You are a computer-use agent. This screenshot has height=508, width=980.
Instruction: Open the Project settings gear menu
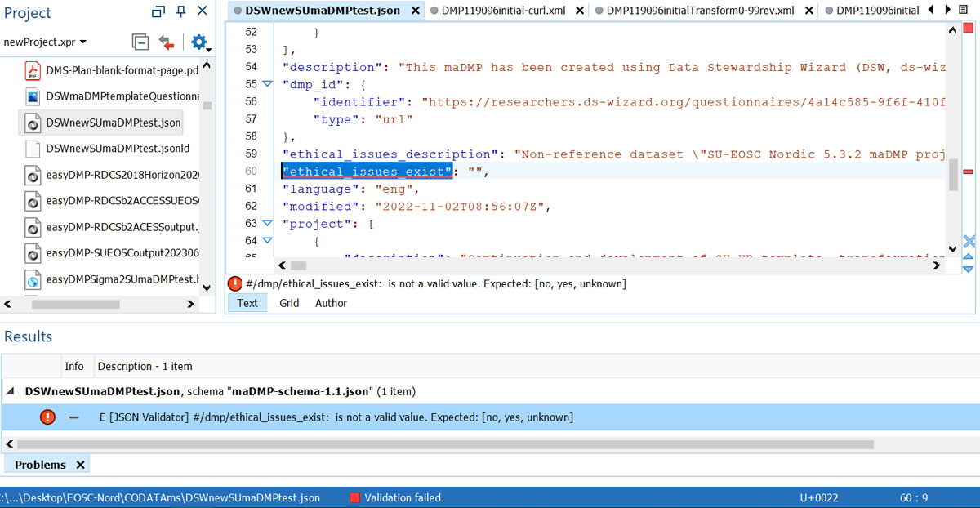(199, 42)
